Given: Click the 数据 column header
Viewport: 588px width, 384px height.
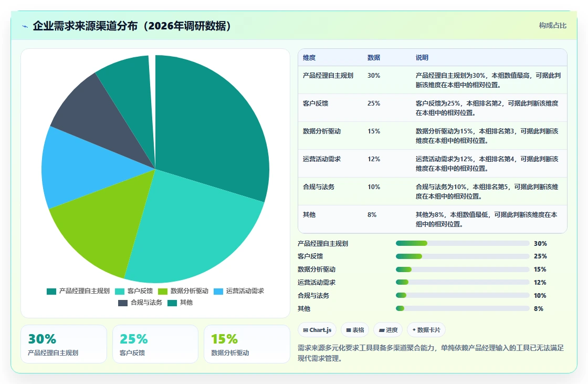Looking at the screenshot, I should [x=374, y=57].
